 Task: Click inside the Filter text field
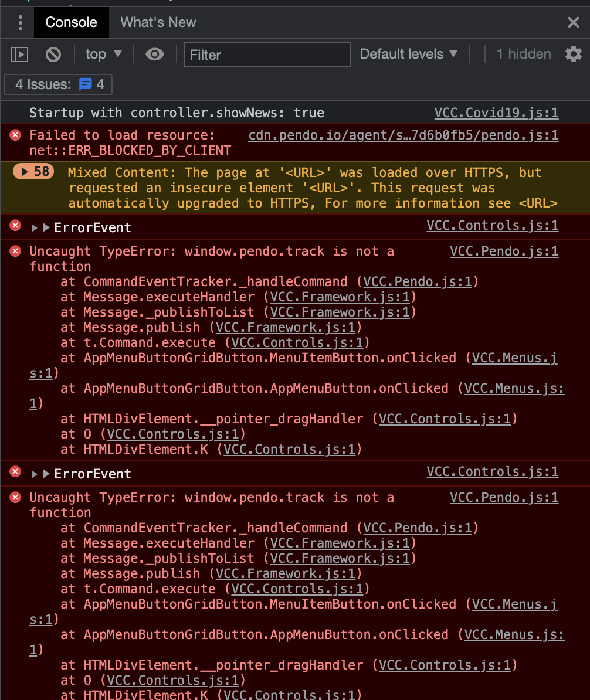pos(267,54)
